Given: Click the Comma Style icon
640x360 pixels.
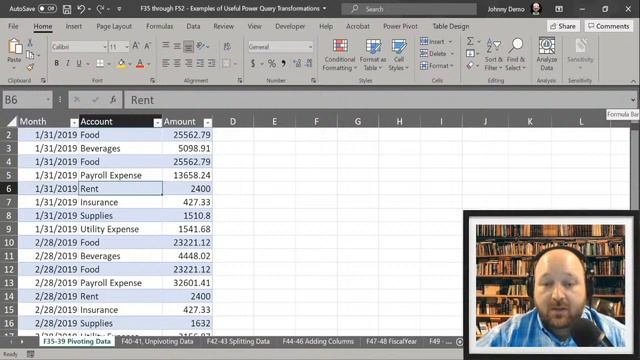Looking at the screenshot, I should [283, 64].
